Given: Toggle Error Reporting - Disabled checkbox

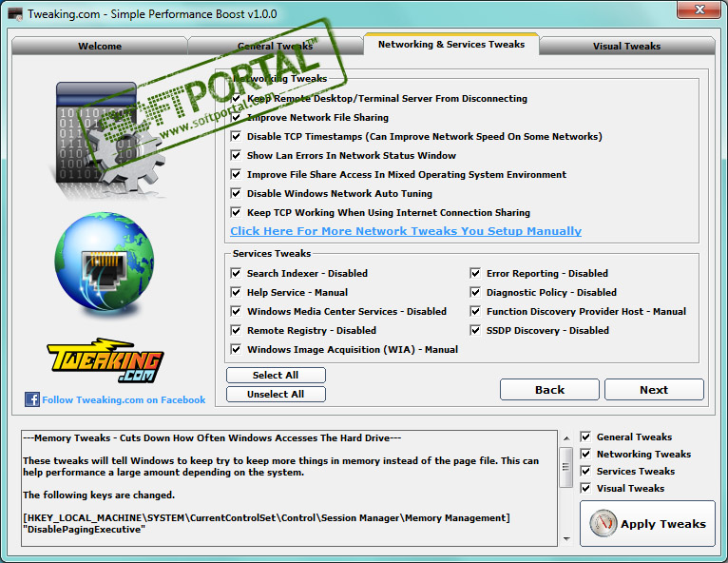Looking at the screenshot, I should click(475, 273).
